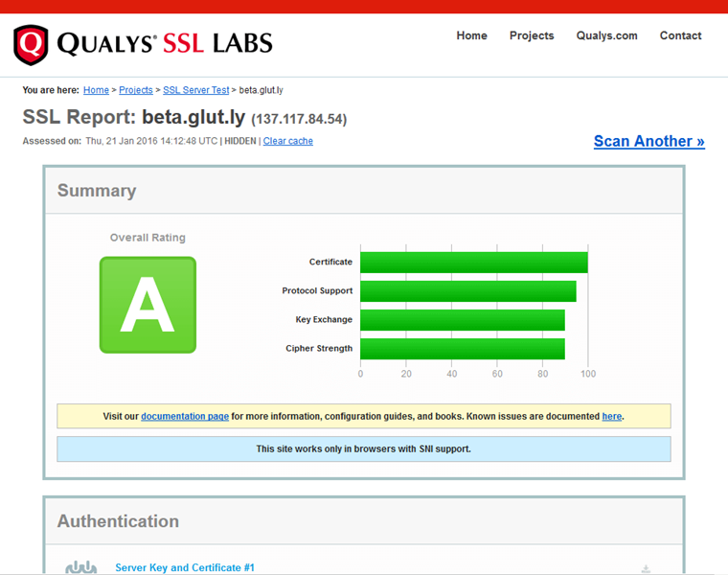Click the Qualys SSL Labs wordmark
728x575 pixels.
pyautogui.click(x=165, y=44)
